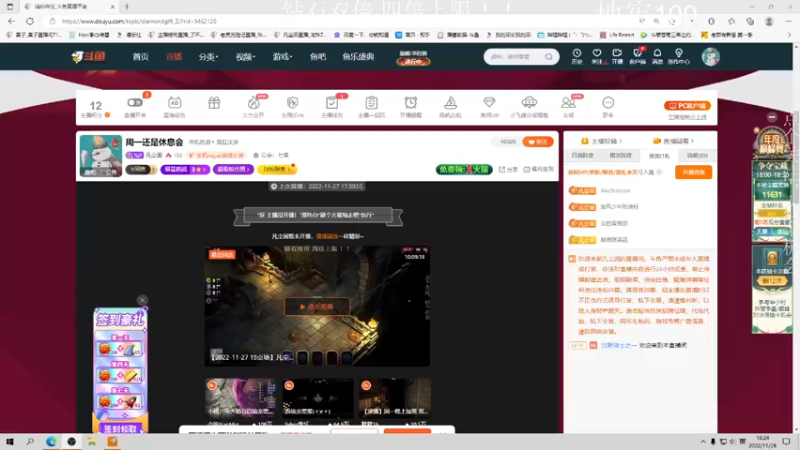Click the green 免费领火箭 banner
800x450 pixels.
click(x=464, y=169)
